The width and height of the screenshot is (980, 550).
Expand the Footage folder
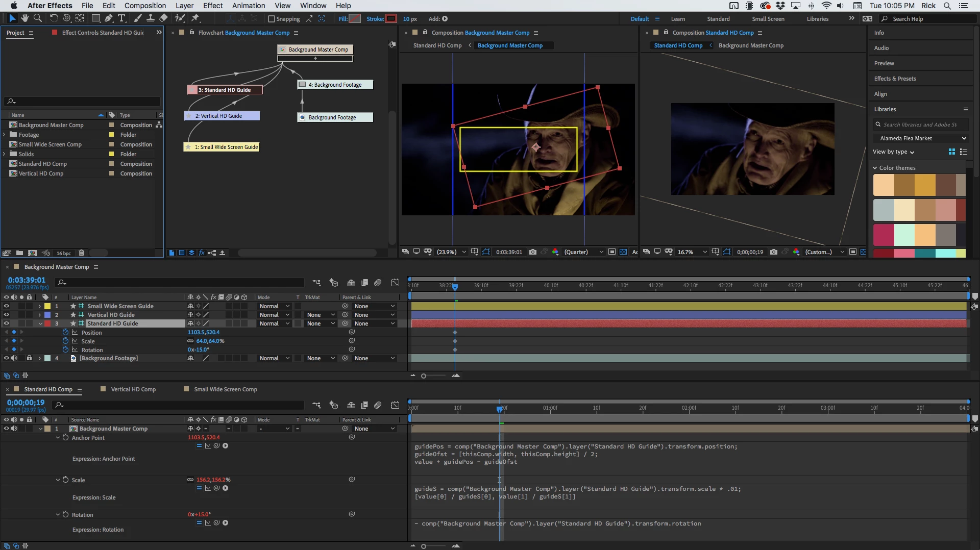tap(5, 135)
